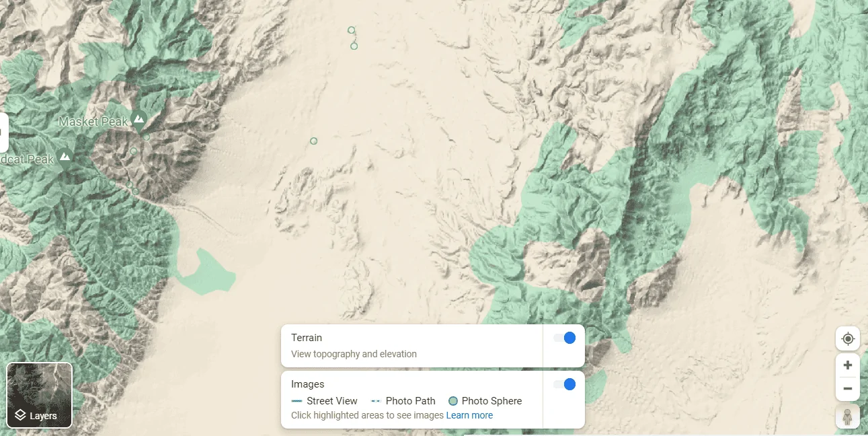
Task: Click the Wildcat Peak mountain pin
Action: coord(65,158)
